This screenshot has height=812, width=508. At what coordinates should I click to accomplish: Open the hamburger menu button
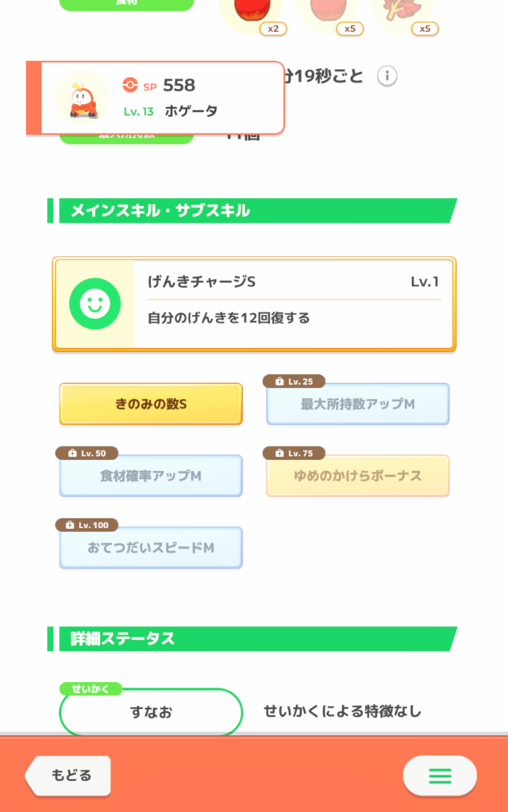[x=440, y=776]
